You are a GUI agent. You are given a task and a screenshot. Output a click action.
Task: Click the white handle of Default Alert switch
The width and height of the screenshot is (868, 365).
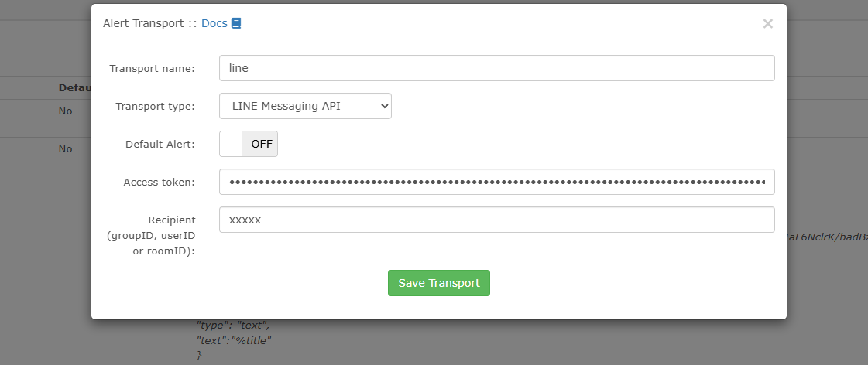tap(232, 144)
